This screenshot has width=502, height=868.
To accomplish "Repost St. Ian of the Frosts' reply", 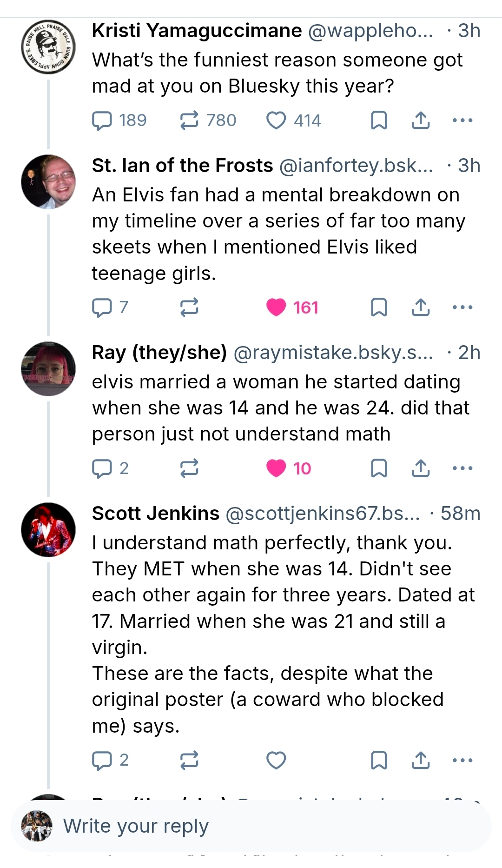I will pyautogui.click(x=189, y=307).
